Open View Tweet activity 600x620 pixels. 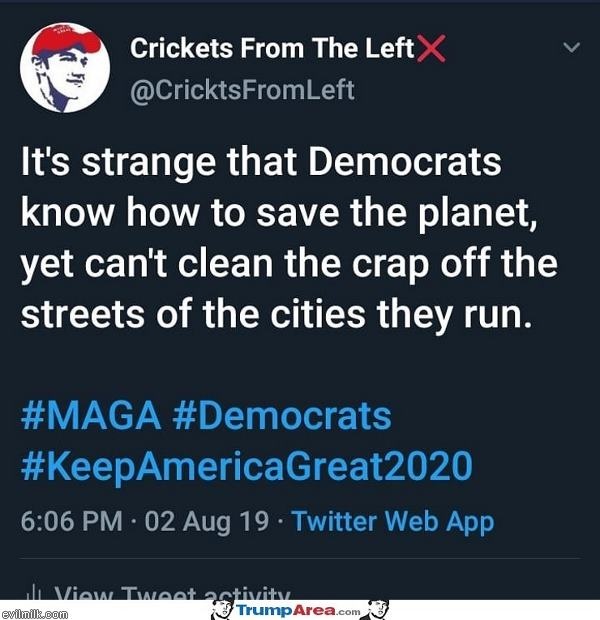(172, 593)
